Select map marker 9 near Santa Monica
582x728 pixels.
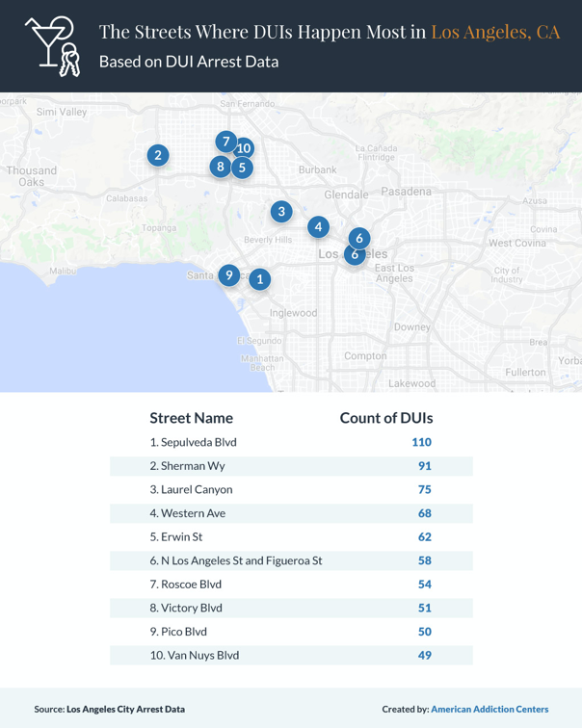pos(229,274)
